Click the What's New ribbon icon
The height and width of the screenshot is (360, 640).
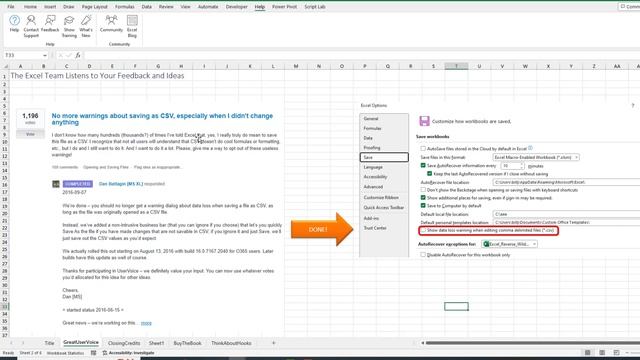coord(86,26)
